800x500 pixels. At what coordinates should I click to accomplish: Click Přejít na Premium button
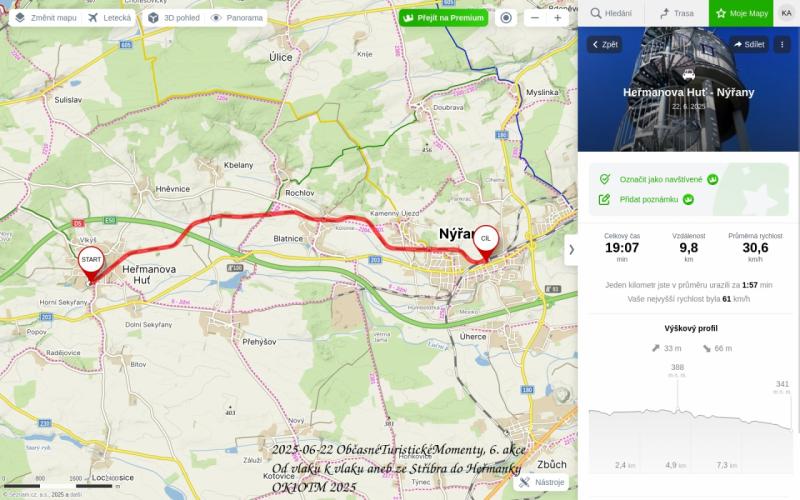[x=443, y=18]
